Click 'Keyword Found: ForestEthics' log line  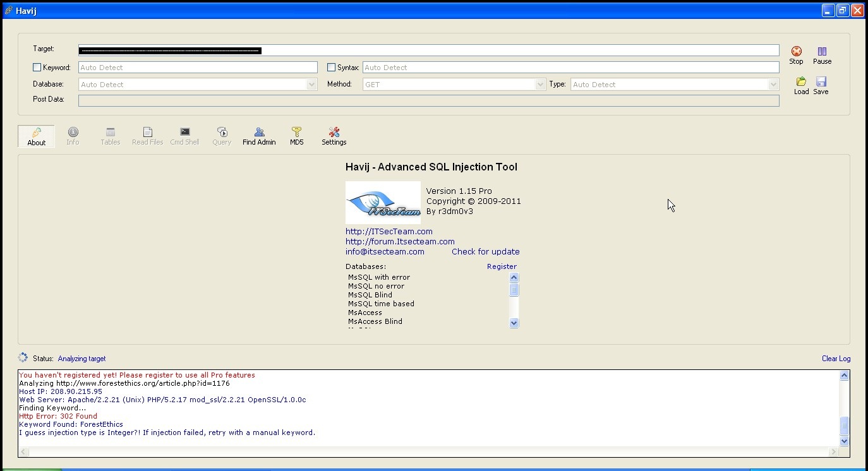[71, 424]
